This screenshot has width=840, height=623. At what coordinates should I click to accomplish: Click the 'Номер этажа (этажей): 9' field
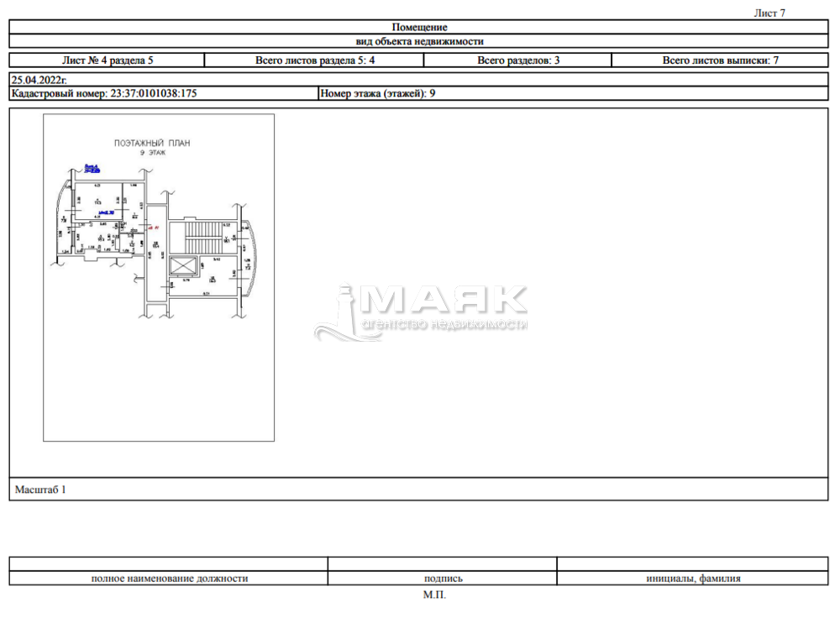pyautogui.click(x=378, y=94)
